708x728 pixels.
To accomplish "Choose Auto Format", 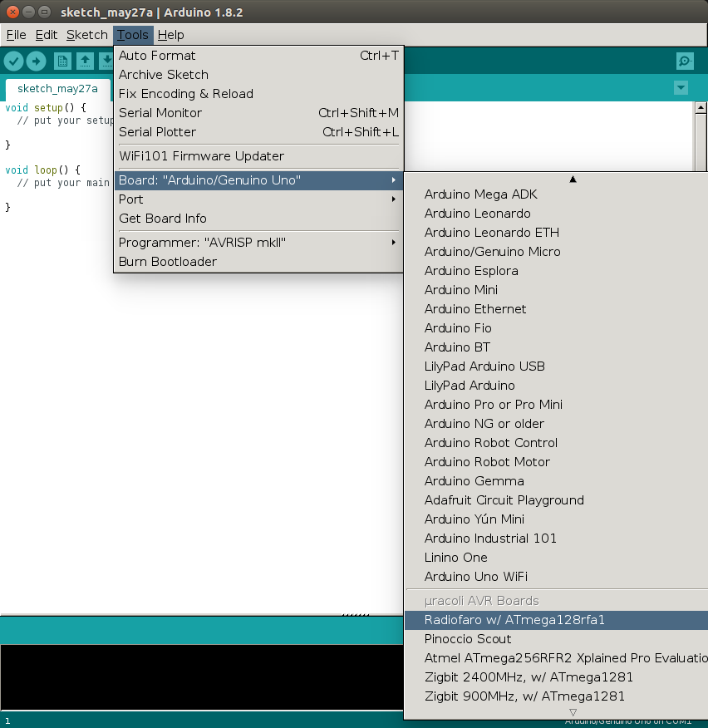I will pyautogui.click(x=258, y=56).
